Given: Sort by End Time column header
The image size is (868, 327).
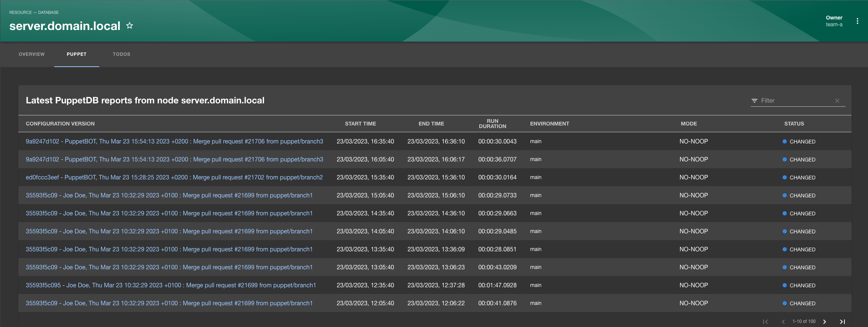Looking at the screenshot, I should coord(431,124).
